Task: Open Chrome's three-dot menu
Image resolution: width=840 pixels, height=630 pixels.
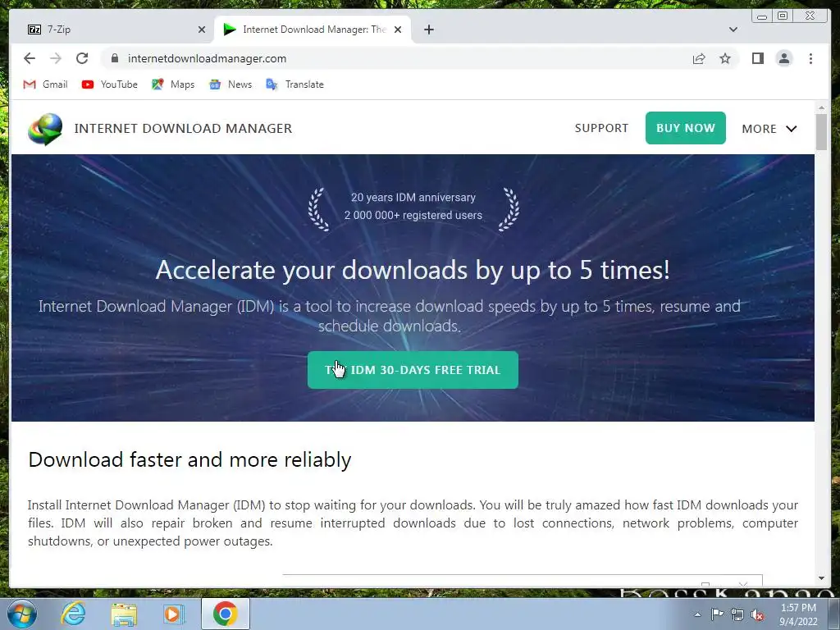Action: [810, 58]
